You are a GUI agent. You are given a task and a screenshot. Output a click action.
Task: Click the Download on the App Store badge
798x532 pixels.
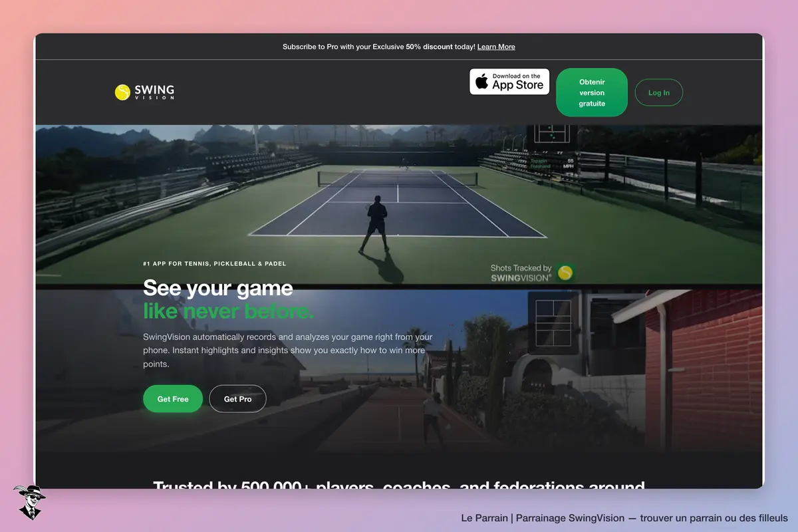pos(509,82)
